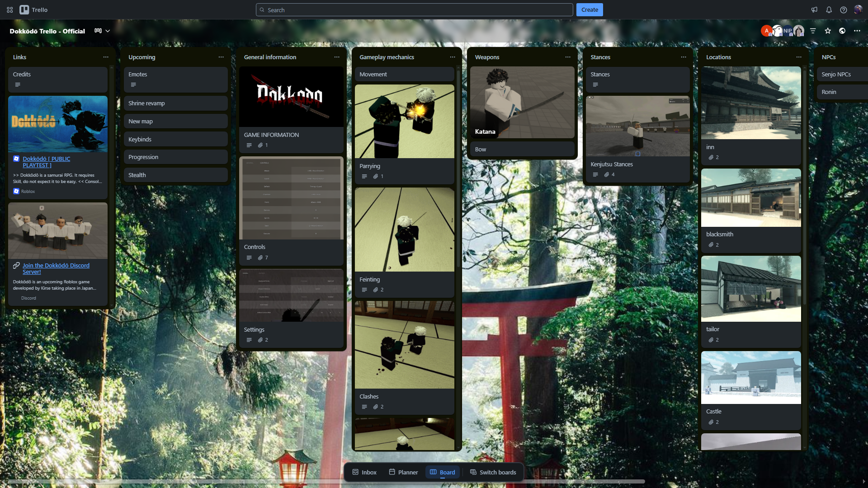Click the horizontal board scrollbar
Viewport: 868px width, 488px height.
(x=326, y=482)
